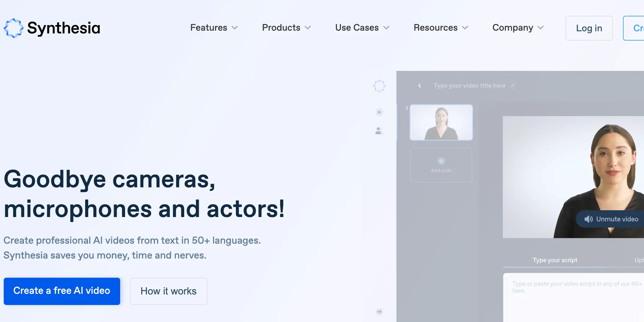Click the back arrow beside video title

point(420,86)
